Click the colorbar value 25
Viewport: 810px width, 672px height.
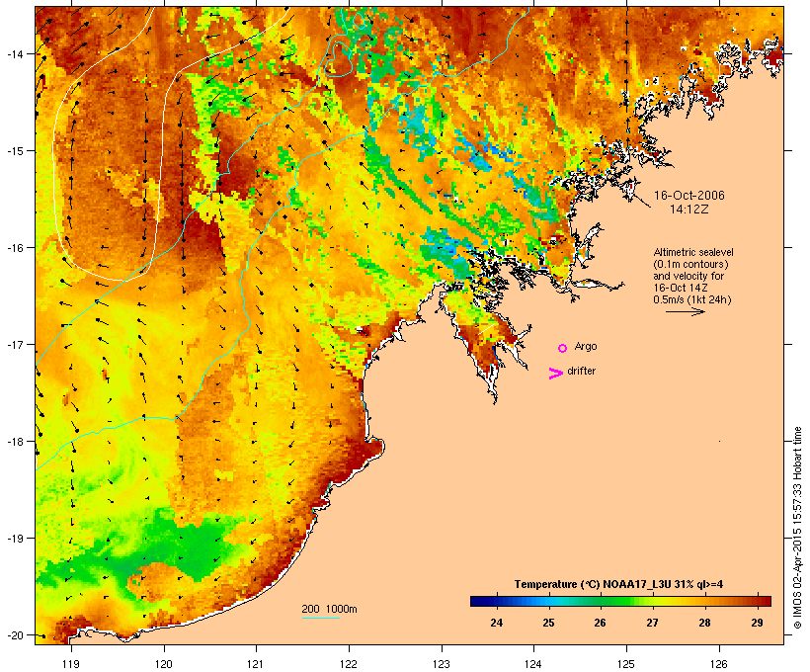tap(548, 623)
